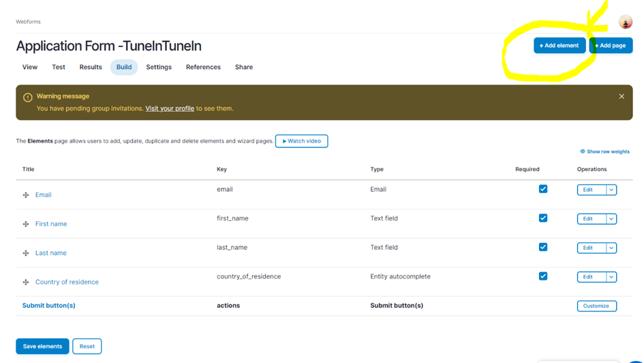Toggle Show row weights
Screen dimensions: 644x363
pyautogui.click(x=604, y=151)
